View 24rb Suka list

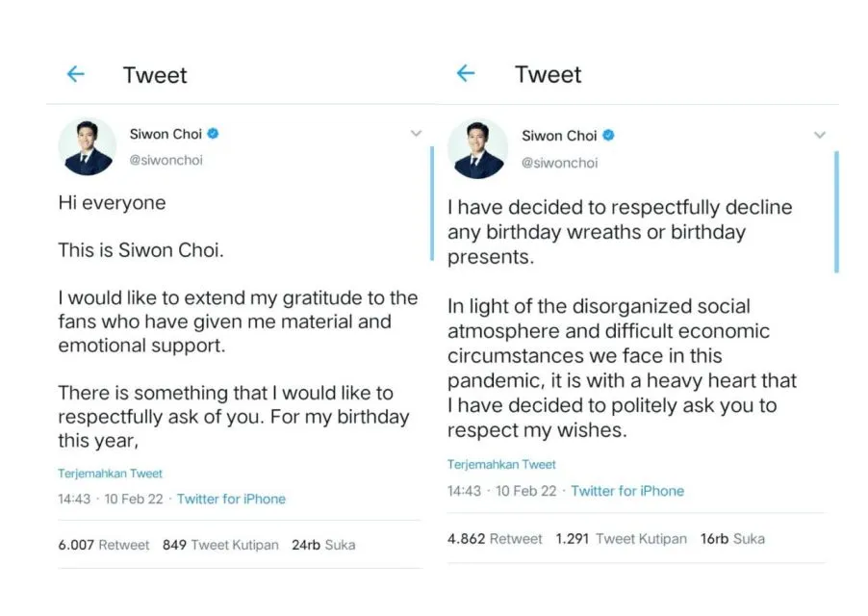(x=323, y=545)
